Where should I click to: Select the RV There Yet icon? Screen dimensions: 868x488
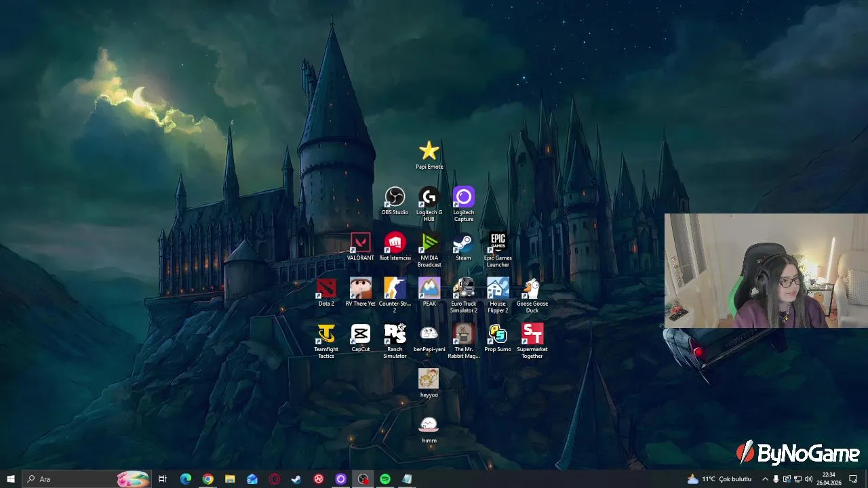tap(361, 292)
